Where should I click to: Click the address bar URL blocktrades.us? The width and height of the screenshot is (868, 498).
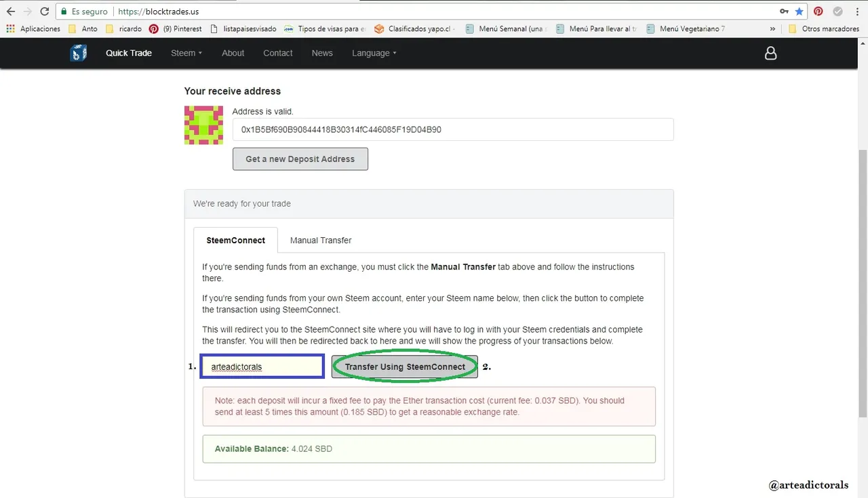coord(159,12)
